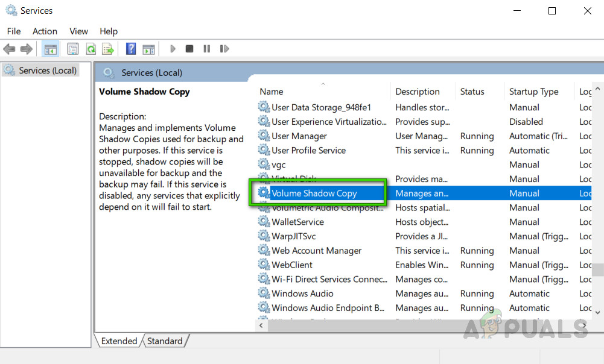Click the Stop Service toolbar icon
Viewport: 604px width, 364px height.
(x=189, y=49)
